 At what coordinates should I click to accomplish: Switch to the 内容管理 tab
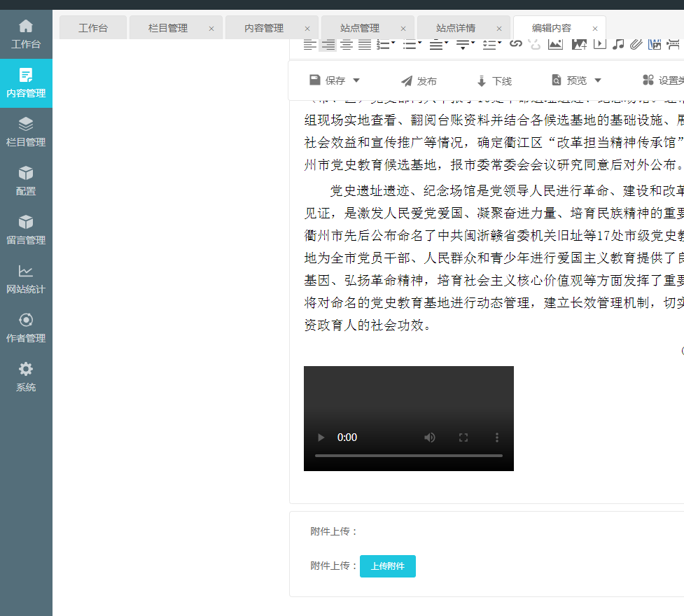pyautogui.click(x=264, y=28)
